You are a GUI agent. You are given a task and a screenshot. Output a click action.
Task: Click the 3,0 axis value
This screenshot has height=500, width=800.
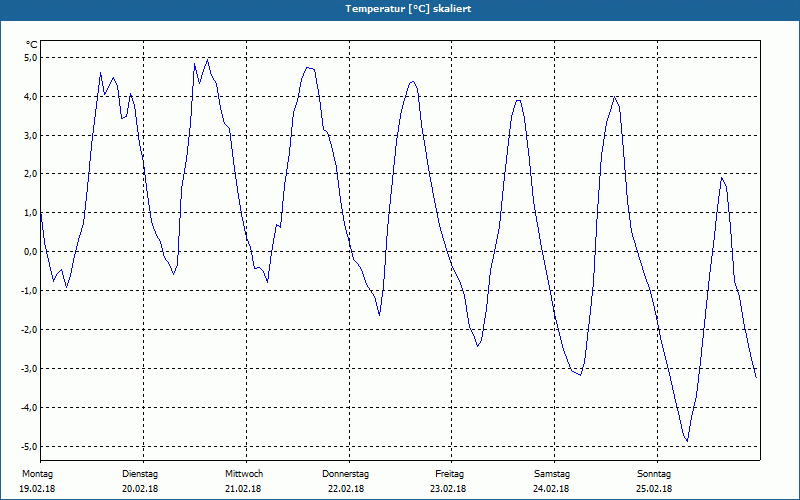point(31,135)
